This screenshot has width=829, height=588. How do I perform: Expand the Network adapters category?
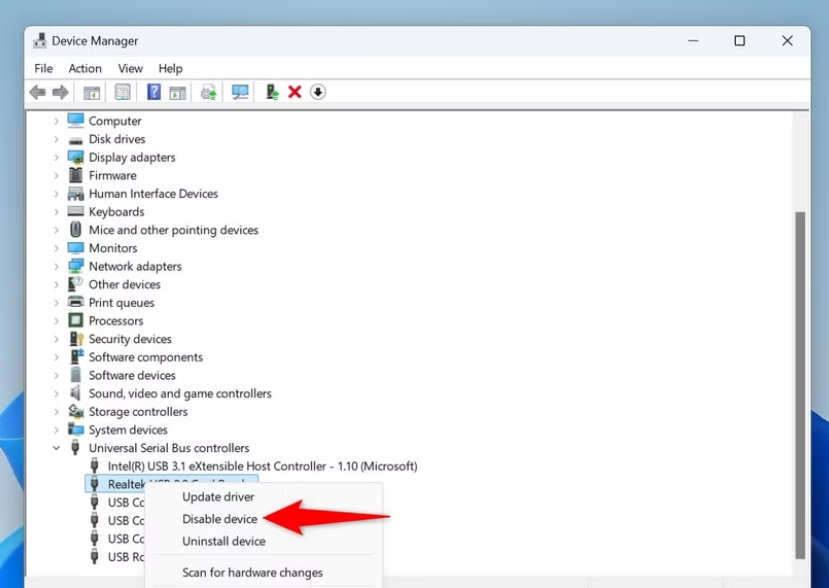click(x=56, y=266)
